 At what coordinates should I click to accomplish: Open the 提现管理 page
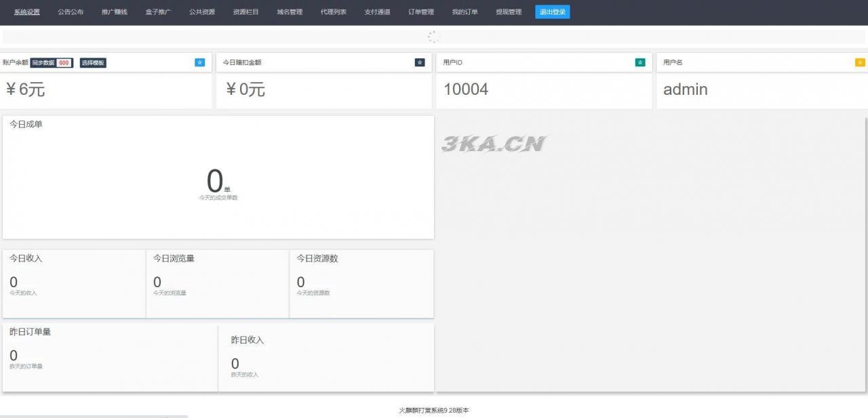point(509,12)
